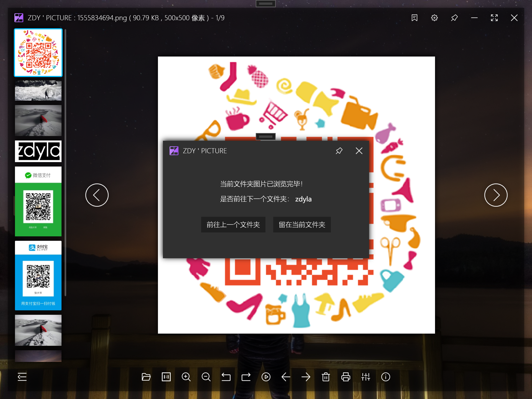
Task: Delete the current image via trash icon
Action: pyautogui.click(x=326, y=377)
